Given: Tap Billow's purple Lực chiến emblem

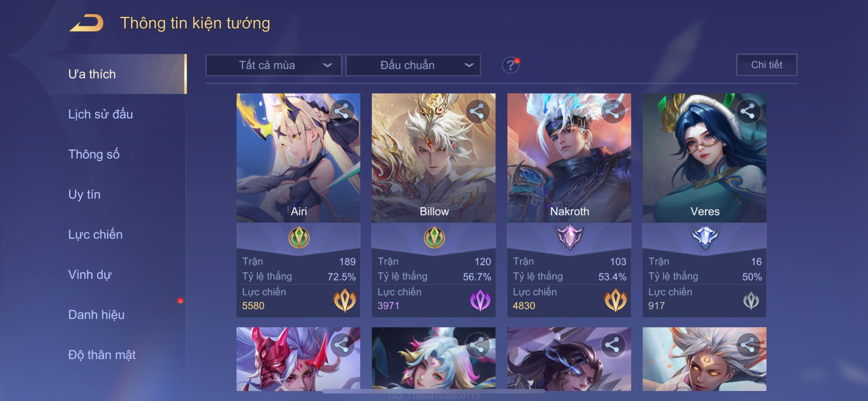Looking at the screenshot, I should (480, 300).
